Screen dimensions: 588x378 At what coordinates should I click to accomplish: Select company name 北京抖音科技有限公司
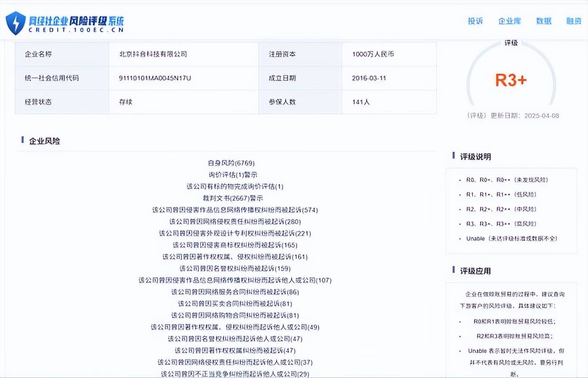tap(153, 54)
